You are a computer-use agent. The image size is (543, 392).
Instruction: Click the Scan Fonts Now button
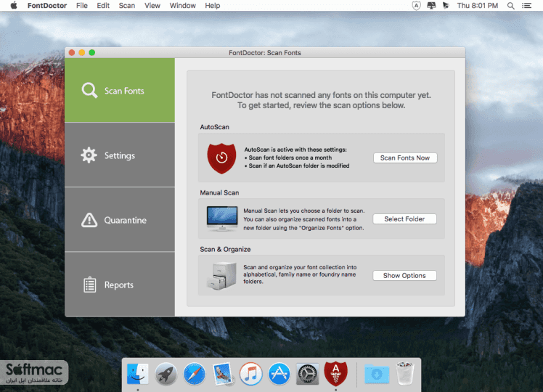(x=405, y=158)
